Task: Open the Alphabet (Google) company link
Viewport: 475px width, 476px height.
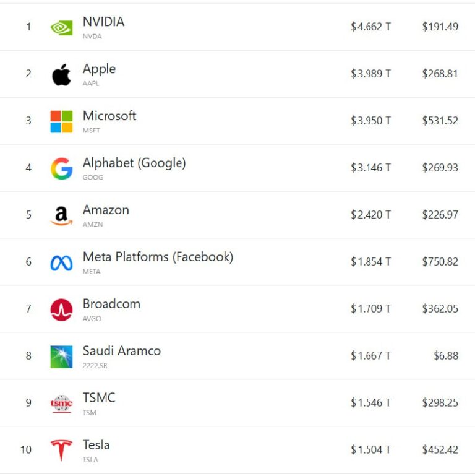Action: point(134,163)
